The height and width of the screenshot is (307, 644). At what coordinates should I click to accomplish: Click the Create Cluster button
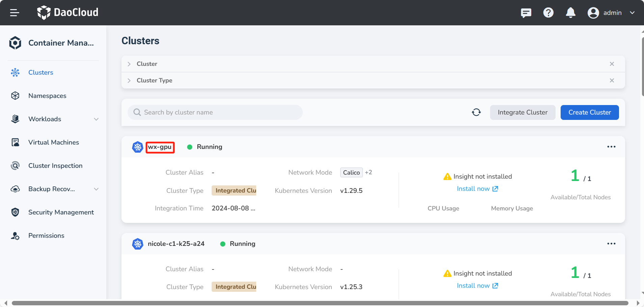click(589, 112)
